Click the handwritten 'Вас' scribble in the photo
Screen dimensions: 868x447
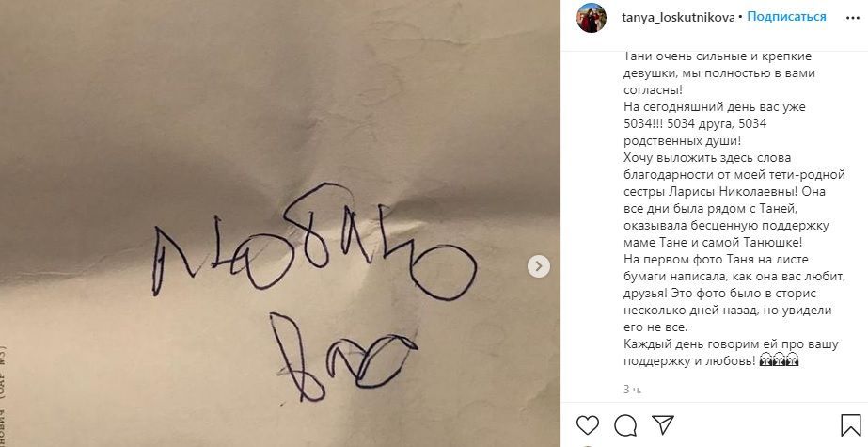coord(343,356)
